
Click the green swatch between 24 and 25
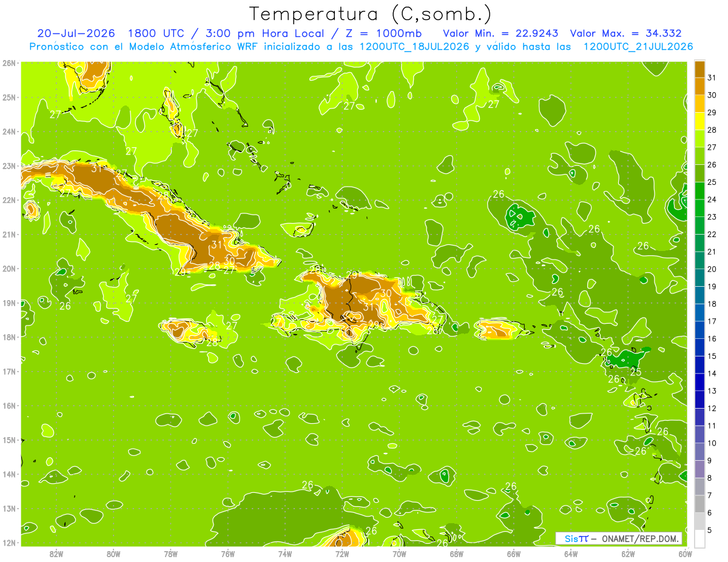click(699, 191)
